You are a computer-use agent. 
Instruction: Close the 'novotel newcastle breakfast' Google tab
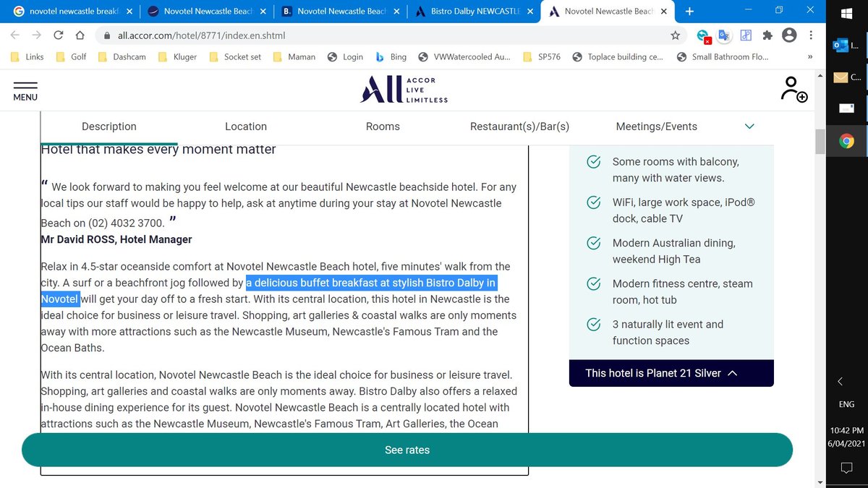128,12
